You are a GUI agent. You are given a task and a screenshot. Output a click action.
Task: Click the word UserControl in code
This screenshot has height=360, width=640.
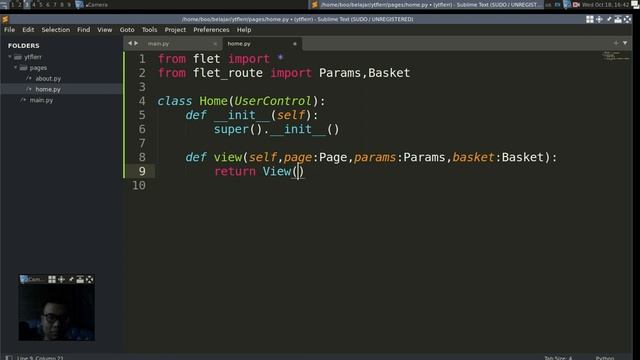pyautogui.click(x=273, y=101)
